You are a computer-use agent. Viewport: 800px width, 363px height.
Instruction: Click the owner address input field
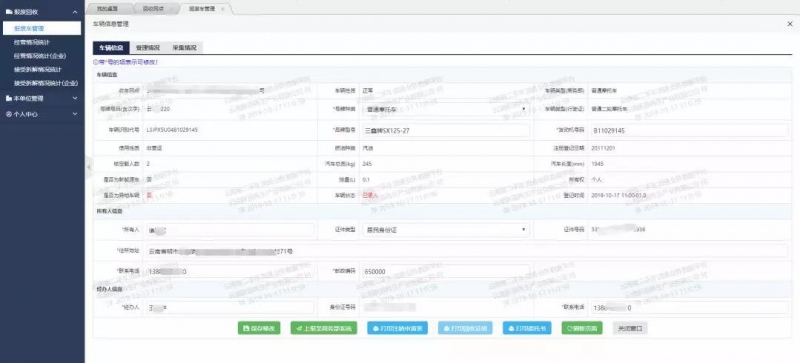467,251
